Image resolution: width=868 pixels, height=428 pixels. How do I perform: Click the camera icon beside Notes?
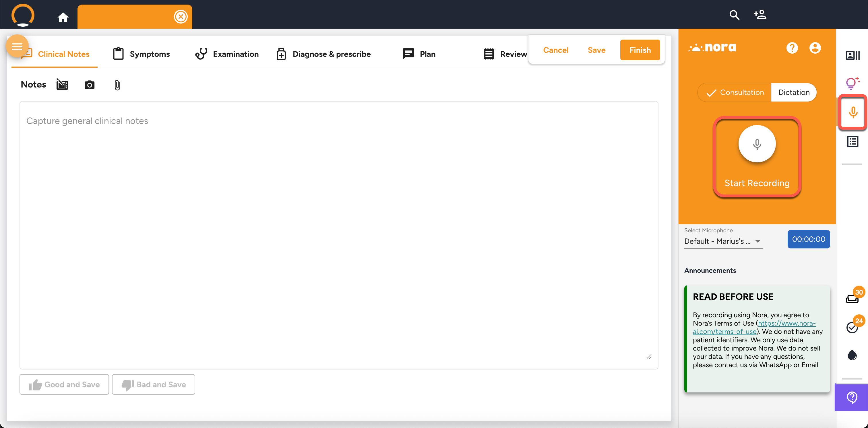click(x=89, y=85)
